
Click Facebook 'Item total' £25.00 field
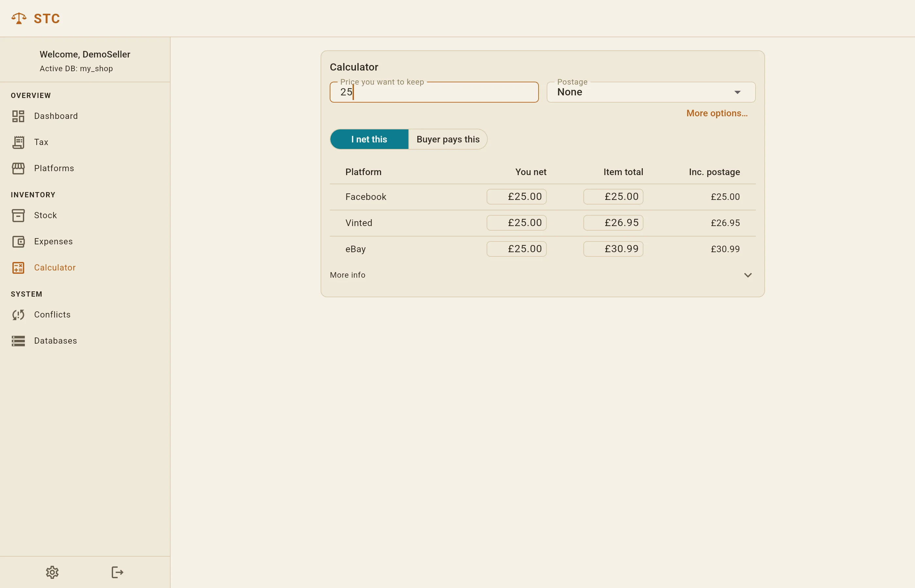tap(613, 197)
